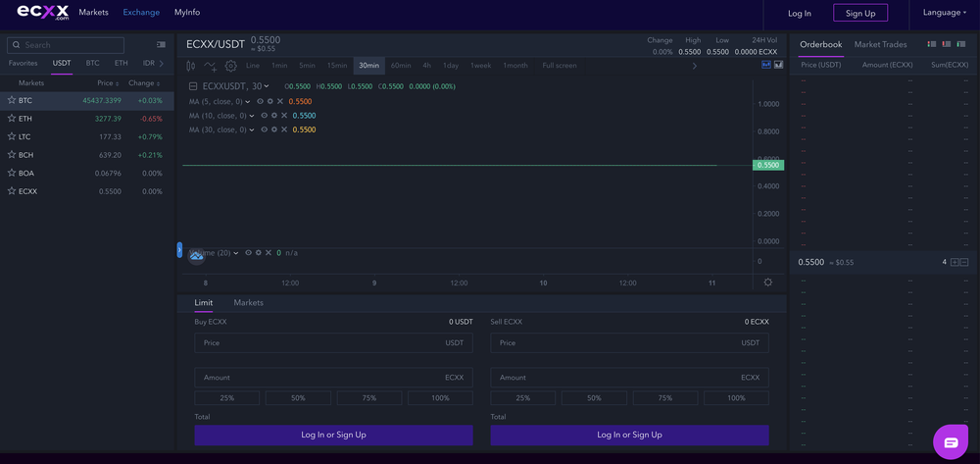
Task: Click the ECXX.com logo
Action: (x=43, y=13)
